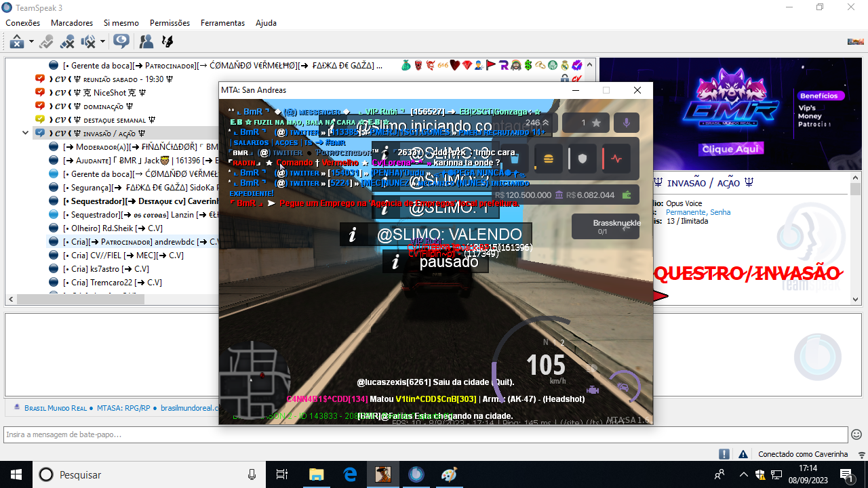Open Task View on the taskbar
This screenshot has height=488, width=868.
pos(283,474)
